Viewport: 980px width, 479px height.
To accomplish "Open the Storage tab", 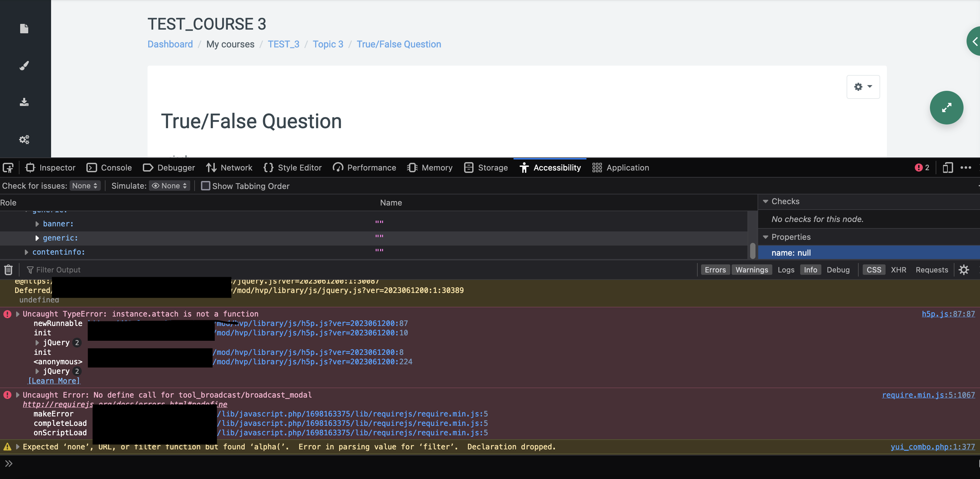I will click(x=486, y=168).
